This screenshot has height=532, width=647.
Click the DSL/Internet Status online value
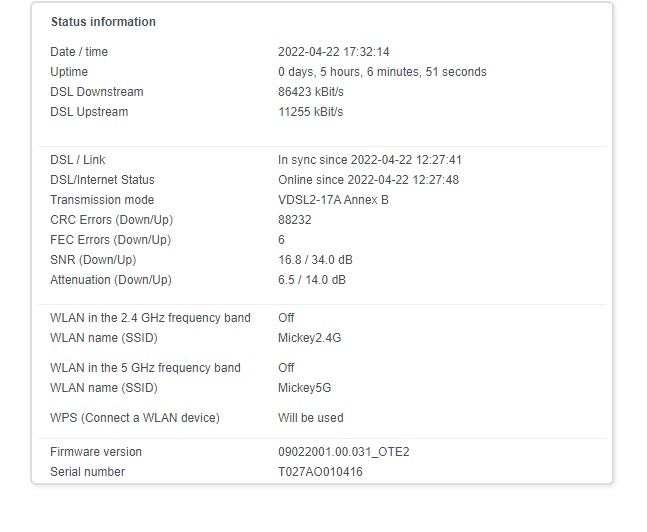368,180
